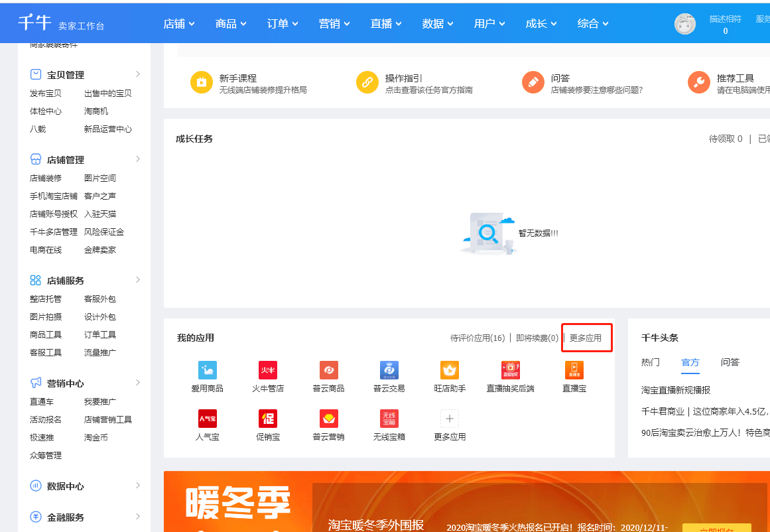Open 手机淘宝店铺 sidebar link

54,196
